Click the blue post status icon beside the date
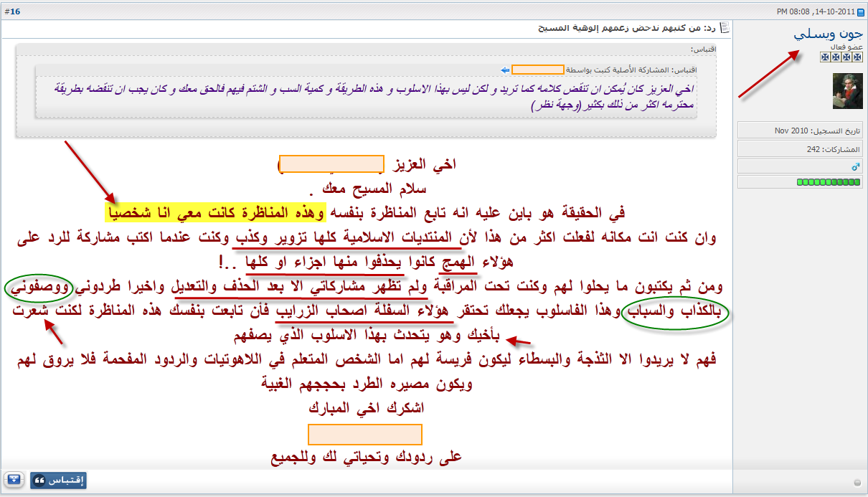This screenshot has width=868, height=497. click(x=860, y=11)
